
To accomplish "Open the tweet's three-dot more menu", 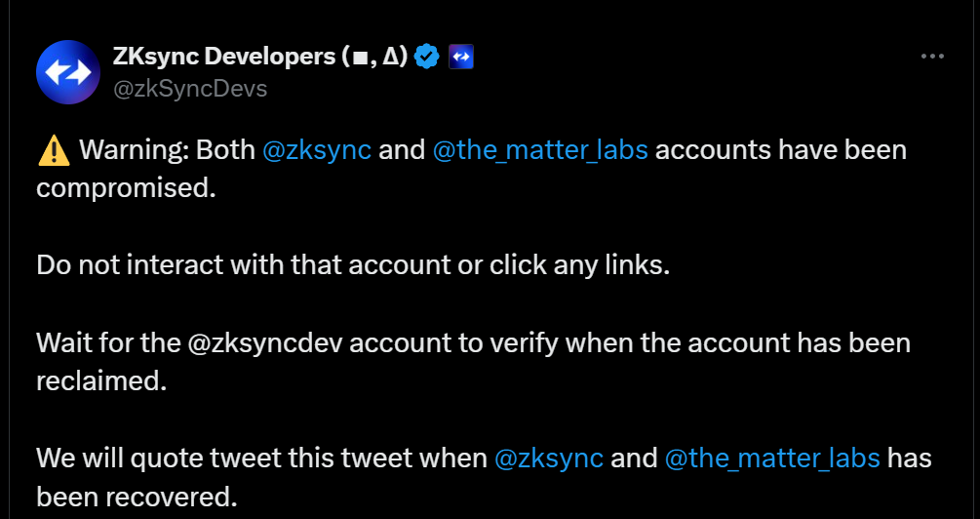I will [932, 57].
